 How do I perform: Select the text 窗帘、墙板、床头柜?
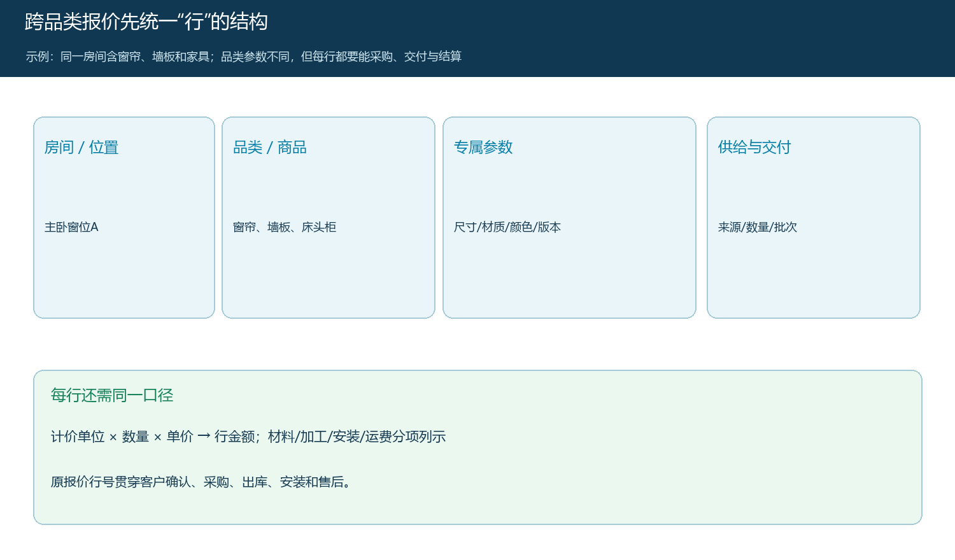click(x=285, y=227)
